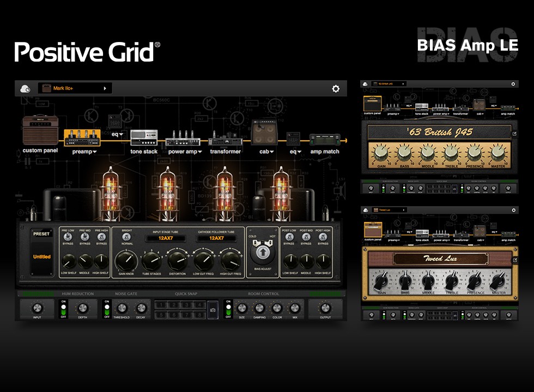Flip the POST MID bypass switch
The height and width of the screenshot is (392, 534).
pyautogui.click(x=306, y=237)
